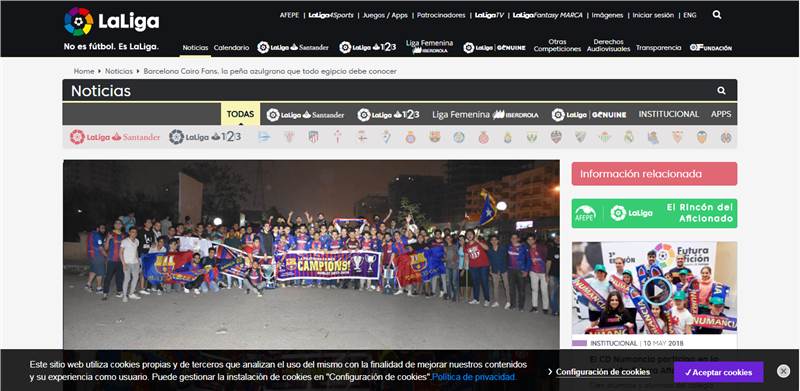Choose the Deportivo de La Coruña crest
The image size is (800, 391).
(x=362, y=137)
